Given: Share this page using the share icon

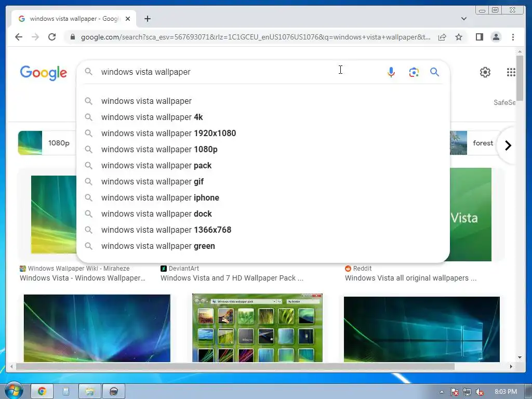Looking at the screenshot, I should click(442, 37).
